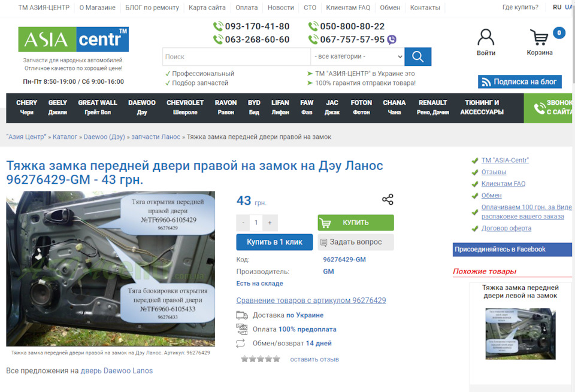Open the Карта сайта link
Image resolution: width=575 pixels, height=392 pixels.
tap(207, 7)
